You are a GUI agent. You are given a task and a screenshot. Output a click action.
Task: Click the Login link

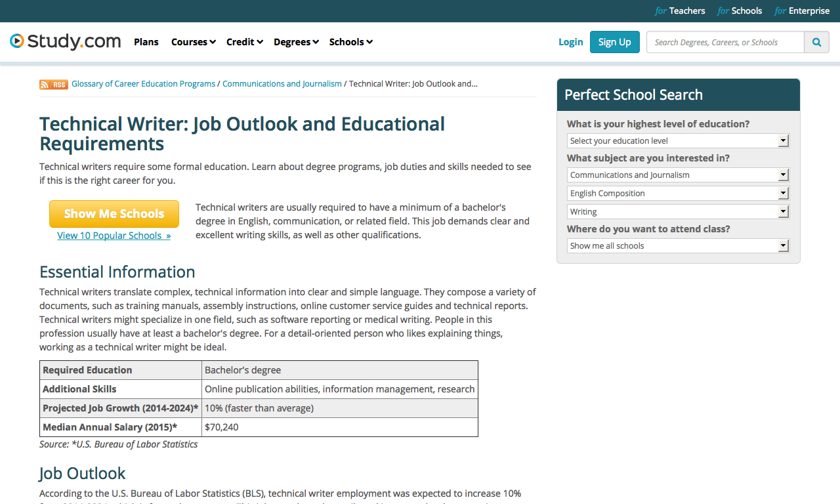pos(570,42)
